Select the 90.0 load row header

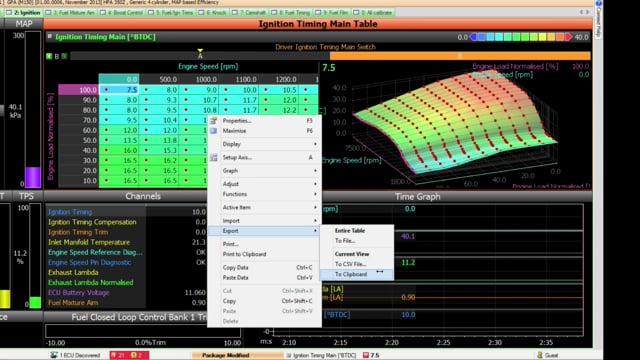78,100
